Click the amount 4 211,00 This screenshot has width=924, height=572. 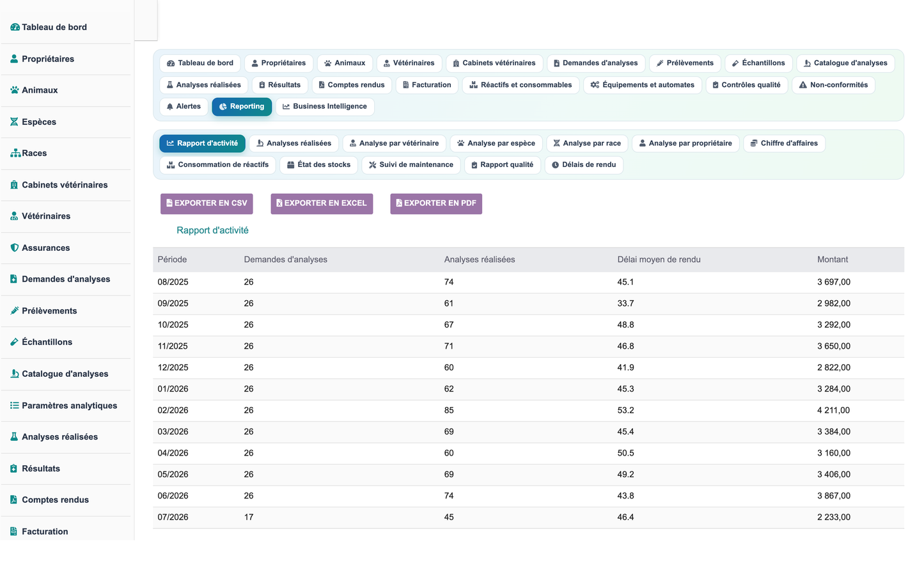coord(834,411)
